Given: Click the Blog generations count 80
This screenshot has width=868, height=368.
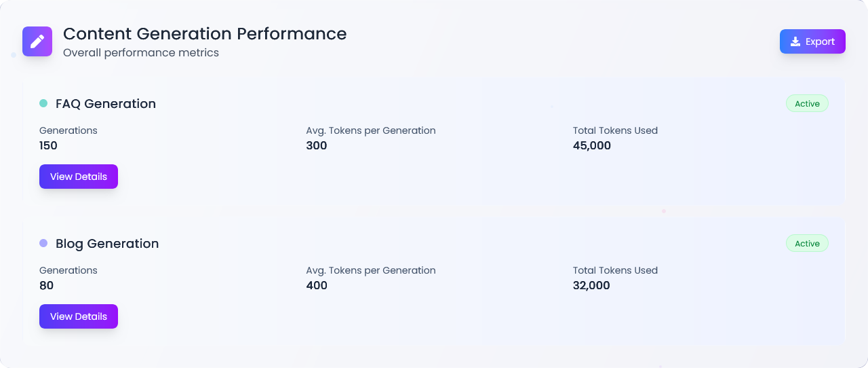Looking at the screenshot, I should pos(47,286).
